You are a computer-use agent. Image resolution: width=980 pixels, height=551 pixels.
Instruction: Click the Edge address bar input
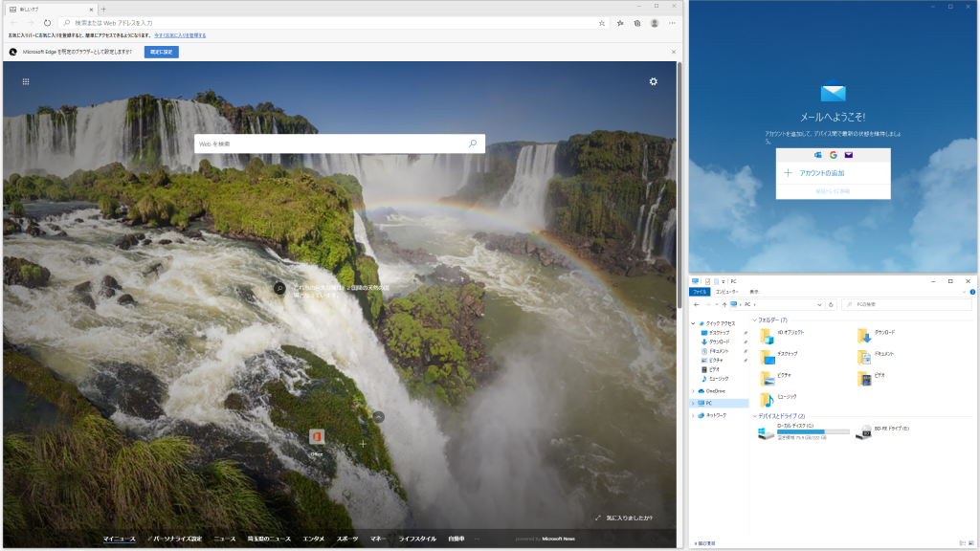(331, 23)
